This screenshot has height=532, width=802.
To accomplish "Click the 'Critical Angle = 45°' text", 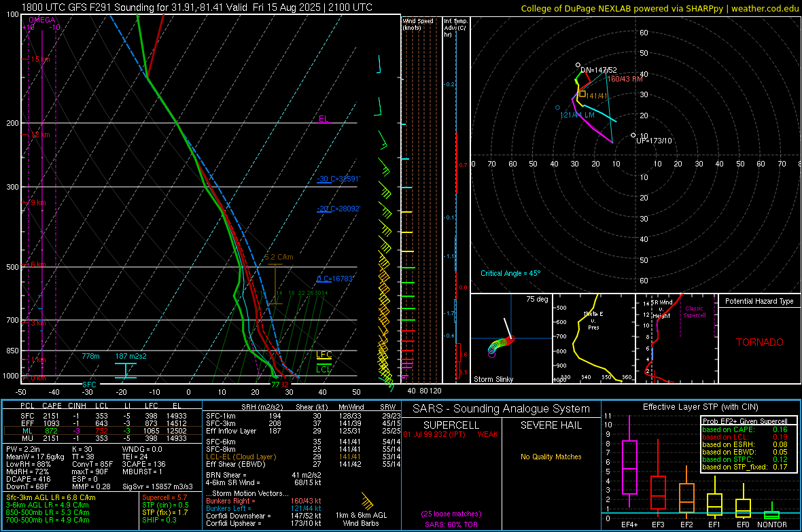I will 510,273.
